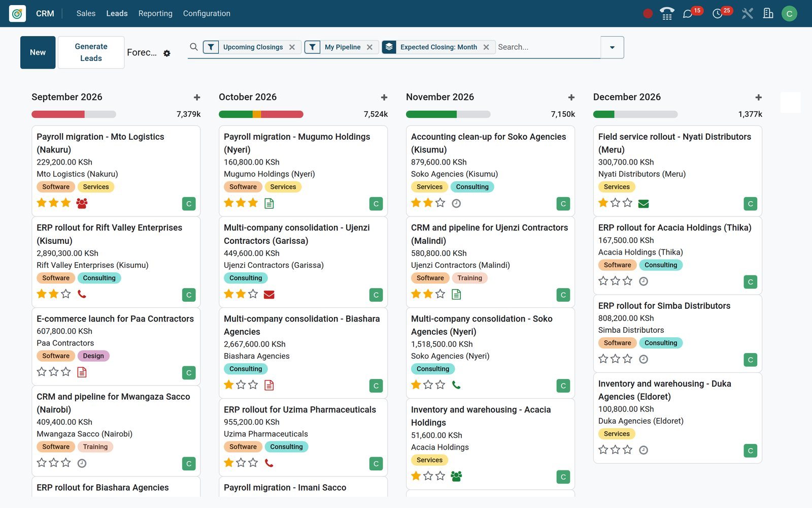Click the Generate Leads button
Image resolution: width=812 pixels, height=508 pixels.
pyautogui.click(x=91, y=52)
